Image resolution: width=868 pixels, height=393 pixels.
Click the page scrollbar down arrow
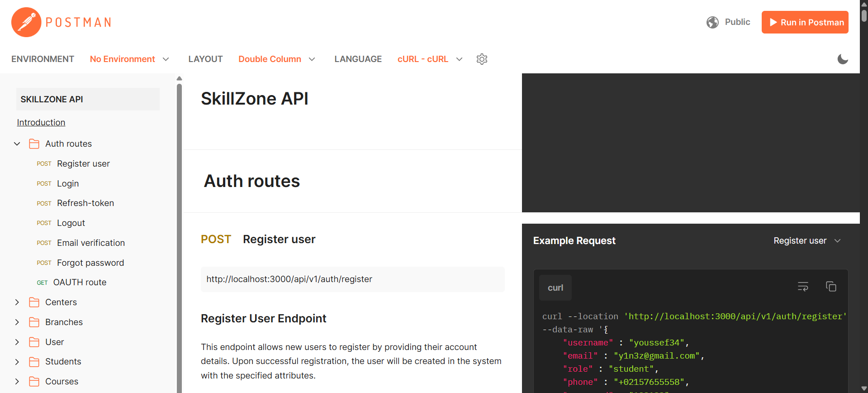pyautogui.click(x=864, y=388)
